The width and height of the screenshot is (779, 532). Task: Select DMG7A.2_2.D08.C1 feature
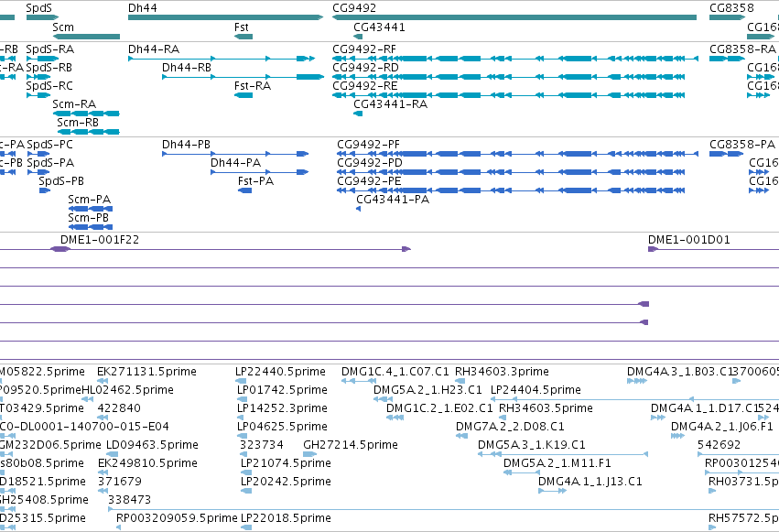pos(461,436)
